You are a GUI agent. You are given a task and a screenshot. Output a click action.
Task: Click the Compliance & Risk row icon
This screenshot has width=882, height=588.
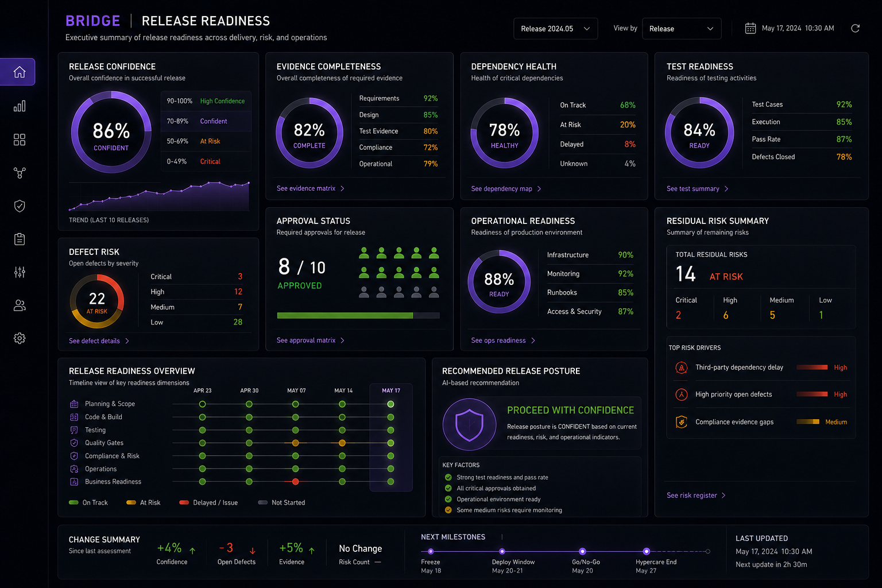(x=74, y=456)
